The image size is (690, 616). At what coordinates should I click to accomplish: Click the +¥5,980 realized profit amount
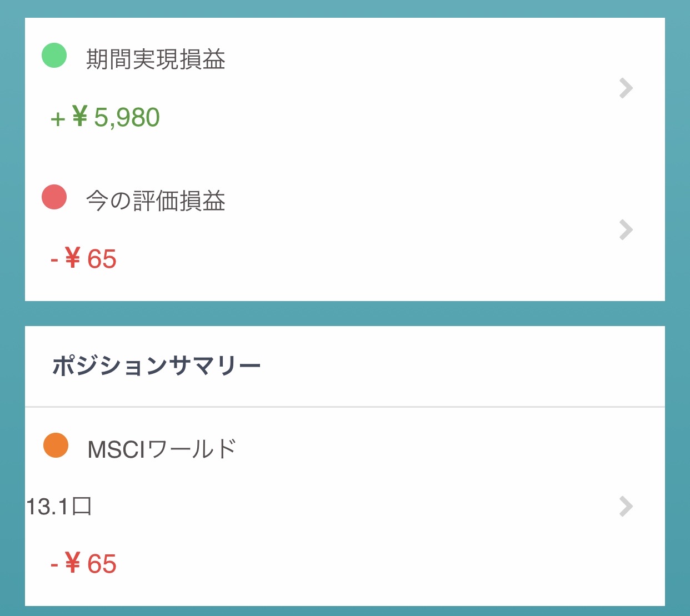(x=106, y=118)
